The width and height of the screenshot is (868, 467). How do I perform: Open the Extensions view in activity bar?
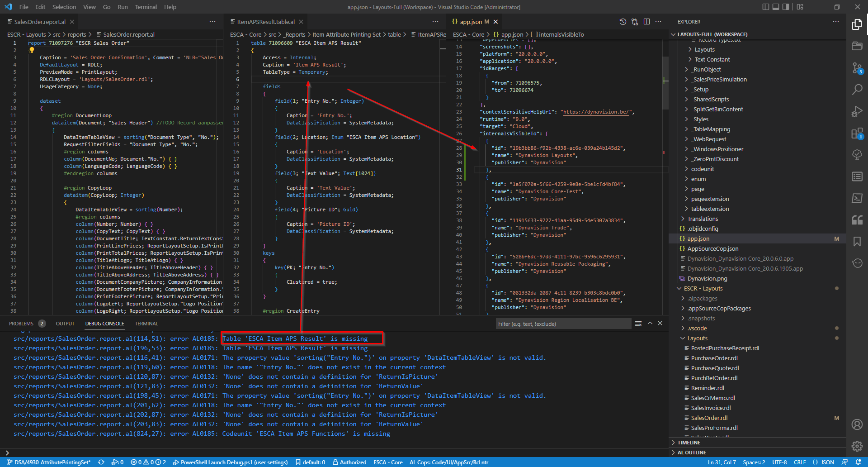click(857, 133)
